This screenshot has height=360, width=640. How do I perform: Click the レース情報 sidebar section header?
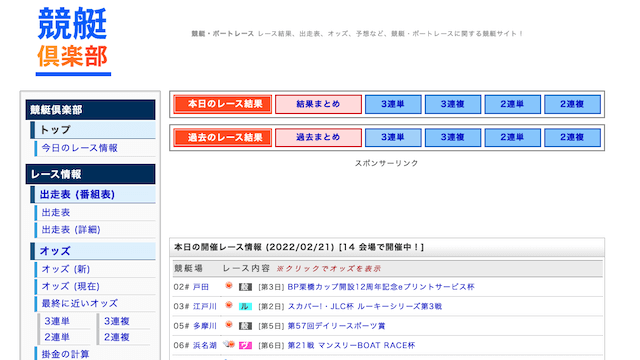pyautogui.click(x=90, y=174)
